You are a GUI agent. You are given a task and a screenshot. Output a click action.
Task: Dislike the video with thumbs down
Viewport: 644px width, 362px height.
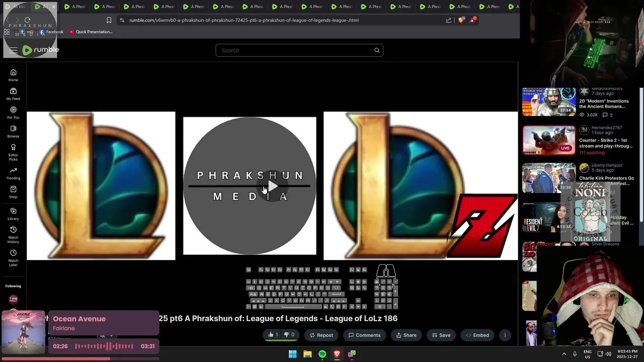(x=289, y=335)
